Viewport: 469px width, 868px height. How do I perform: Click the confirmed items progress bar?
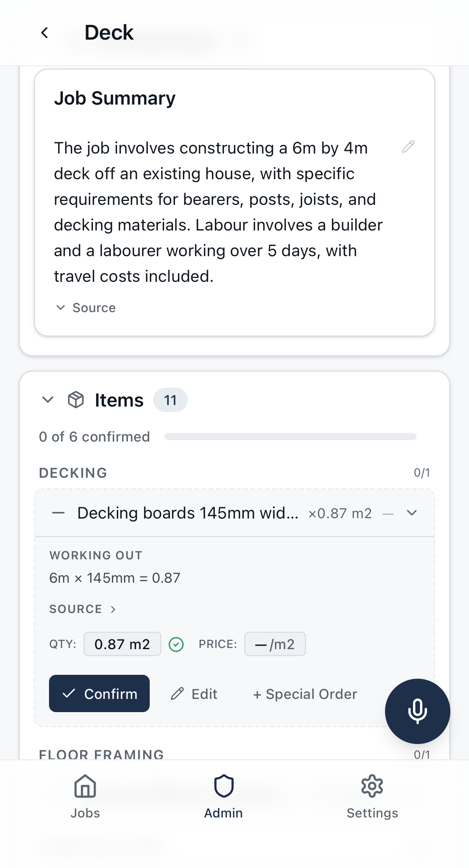point(290,437)
